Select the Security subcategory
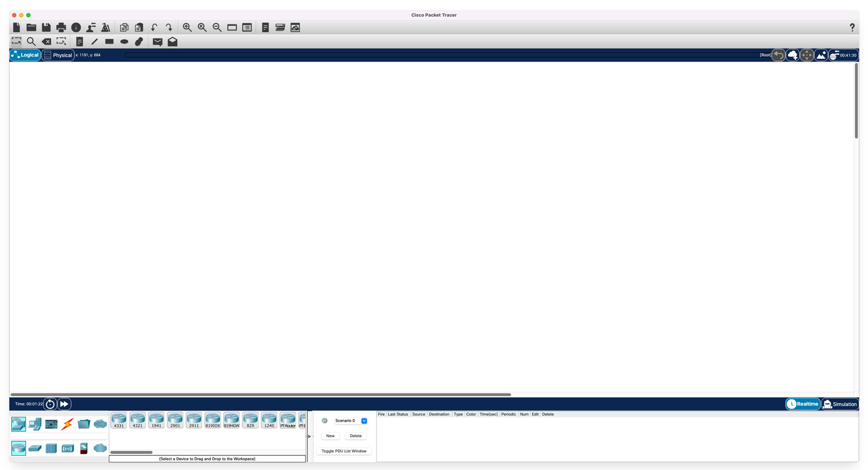This screenshot has width=868, height=470. click(x=84, y=448)
